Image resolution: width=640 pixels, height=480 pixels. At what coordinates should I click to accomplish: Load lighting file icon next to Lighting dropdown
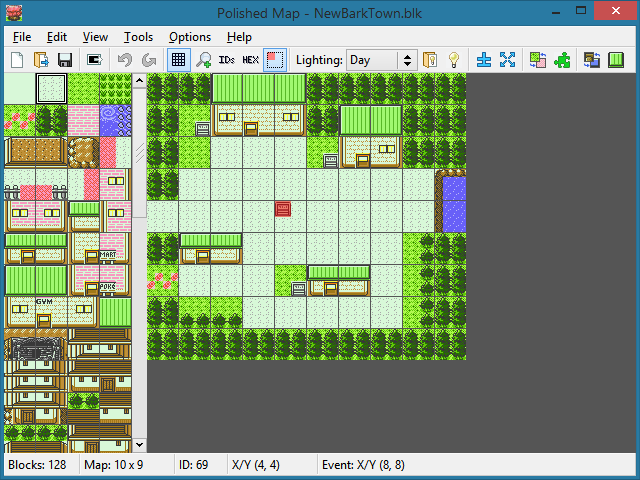(x=430, y=60)
